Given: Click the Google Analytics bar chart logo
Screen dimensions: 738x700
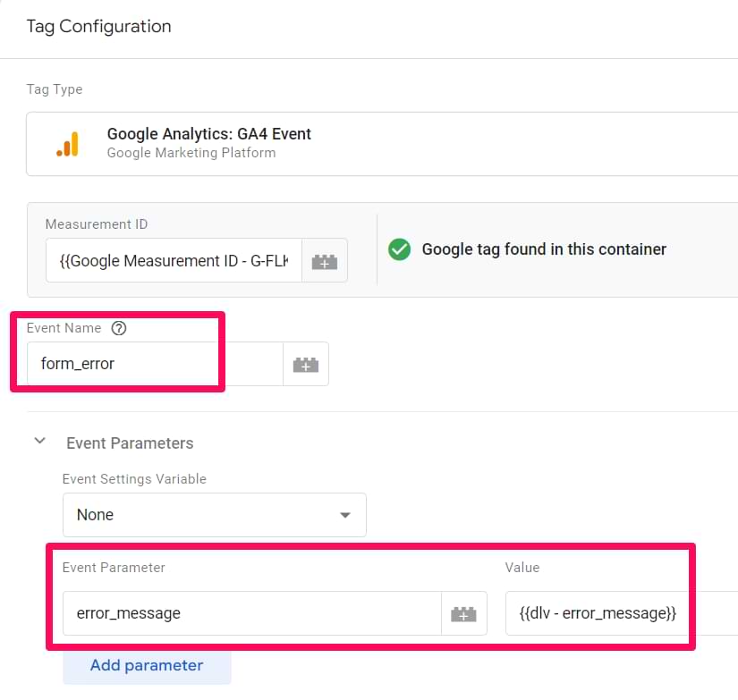Looking at the screenshot, I should pyautogui.click(x=67, y=144).
